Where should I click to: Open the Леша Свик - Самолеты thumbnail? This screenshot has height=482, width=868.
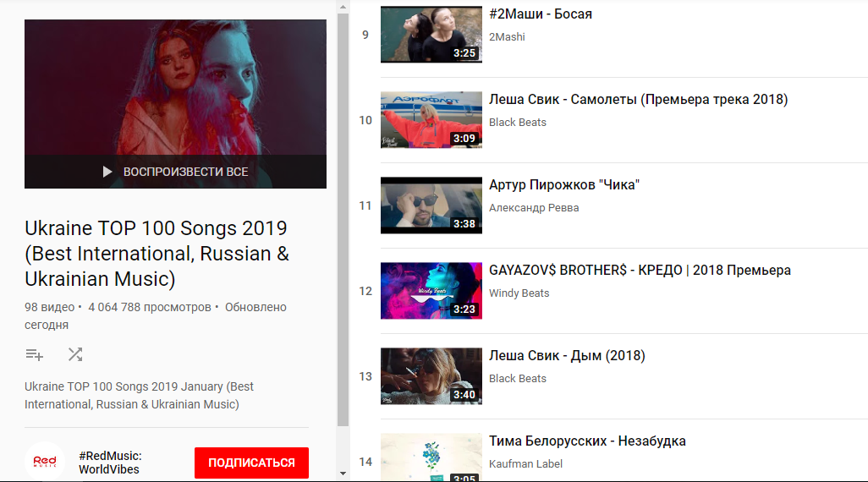click(x=431, y=120)
